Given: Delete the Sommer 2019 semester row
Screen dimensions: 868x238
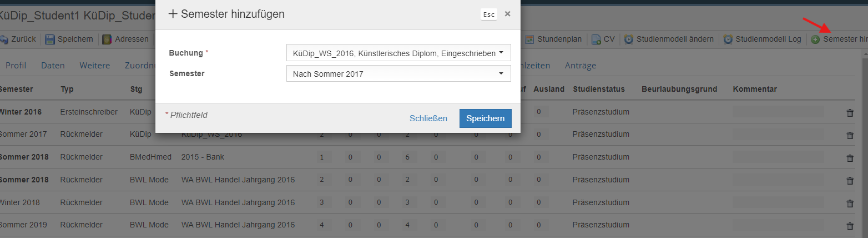Looking at the screenshot, I should [x=850, y=226].
